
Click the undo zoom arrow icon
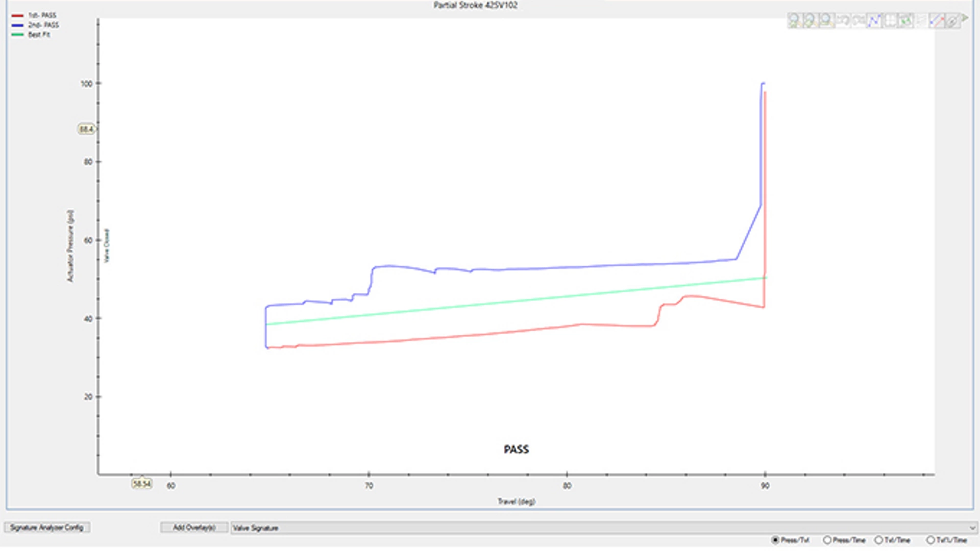(x=843, y=20)
